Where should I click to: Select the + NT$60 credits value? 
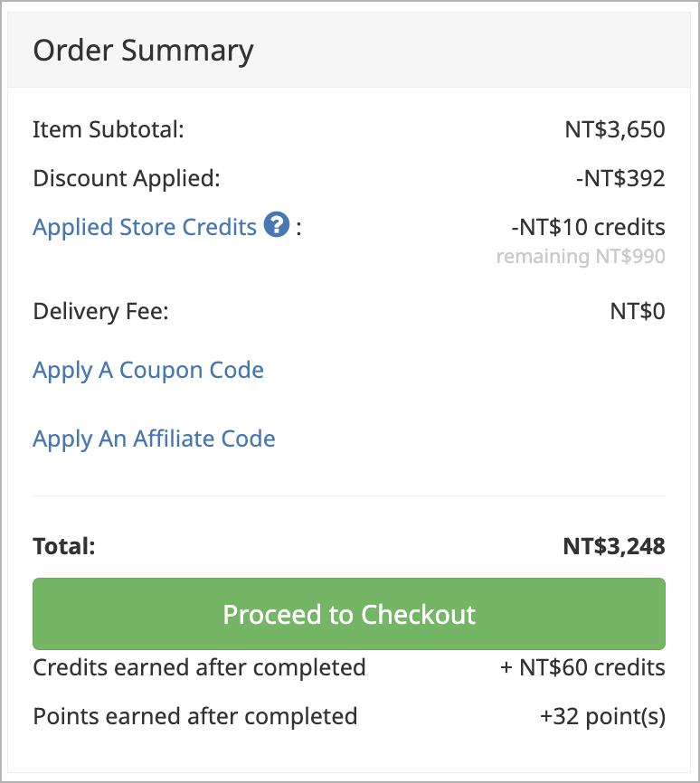(x=582, y=668)
